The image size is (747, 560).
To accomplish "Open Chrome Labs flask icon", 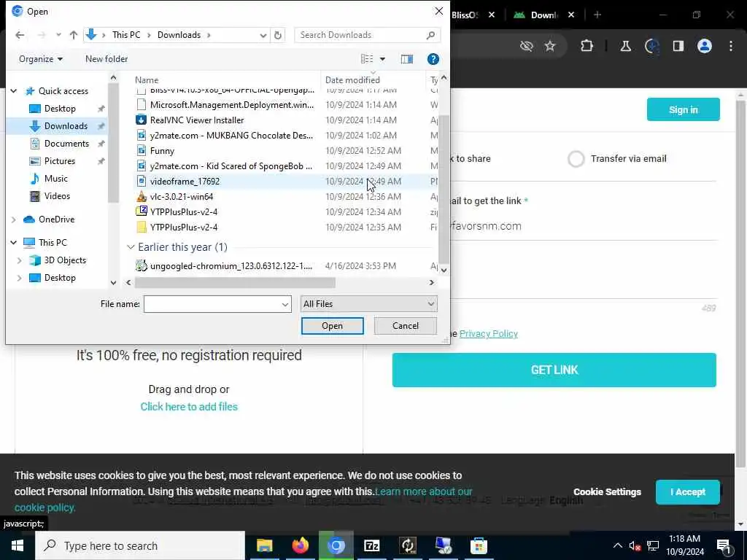I will pos(625,46).
